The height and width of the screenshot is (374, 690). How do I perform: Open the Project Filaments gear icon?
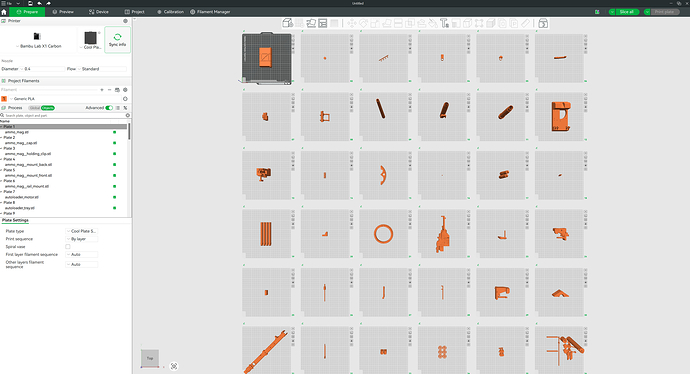pos(125,90)
